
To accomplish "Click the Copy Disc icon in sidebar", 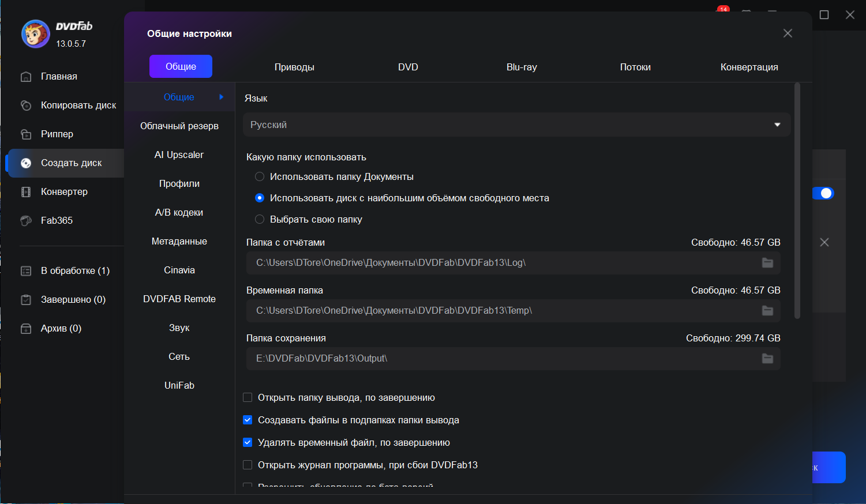I will point(26,106).
